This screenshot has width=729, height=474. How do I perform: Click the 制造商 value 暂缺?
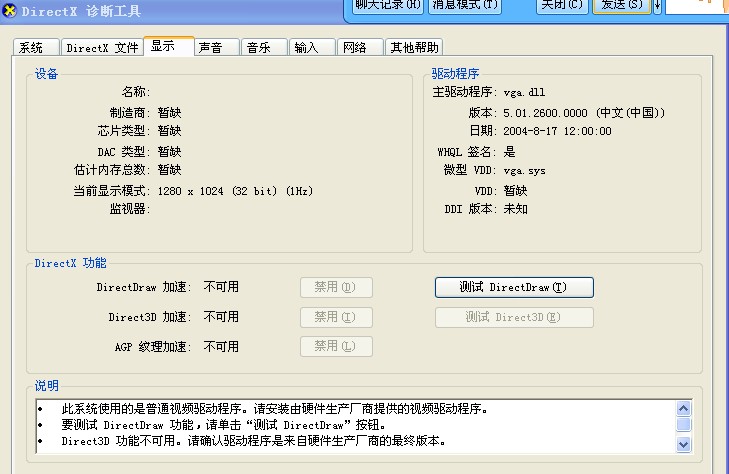[169, 113]
